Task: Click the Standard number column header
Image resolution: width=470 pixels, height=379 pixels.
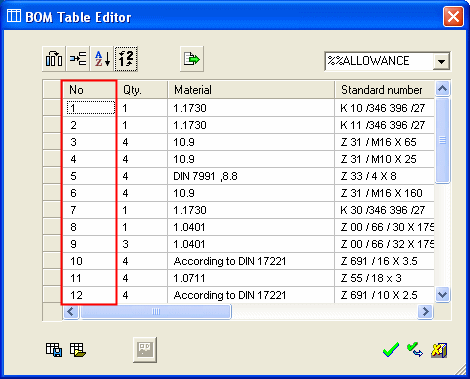Action: point(385,90)
